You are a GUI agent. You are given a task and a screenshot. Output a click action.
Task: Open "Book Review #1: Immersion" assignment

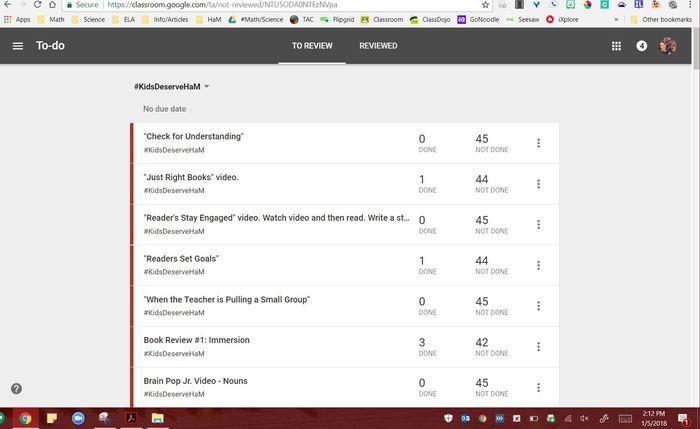(x=197, y=340)
